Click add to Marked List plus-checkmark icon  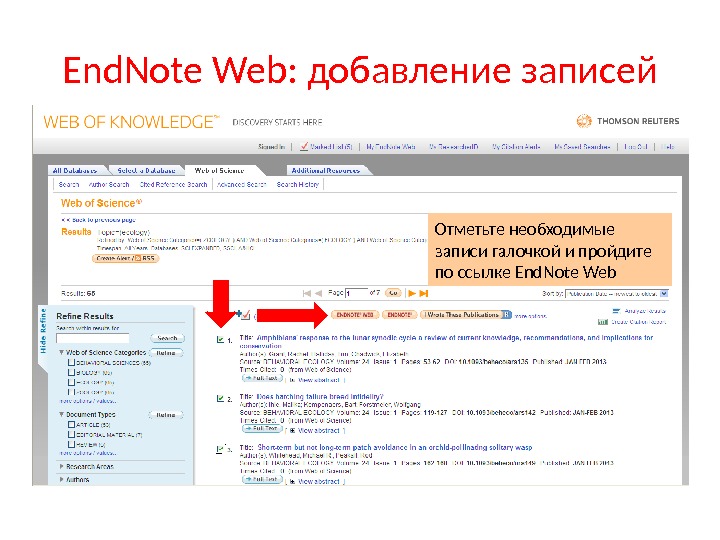click(x=243, y=315)
